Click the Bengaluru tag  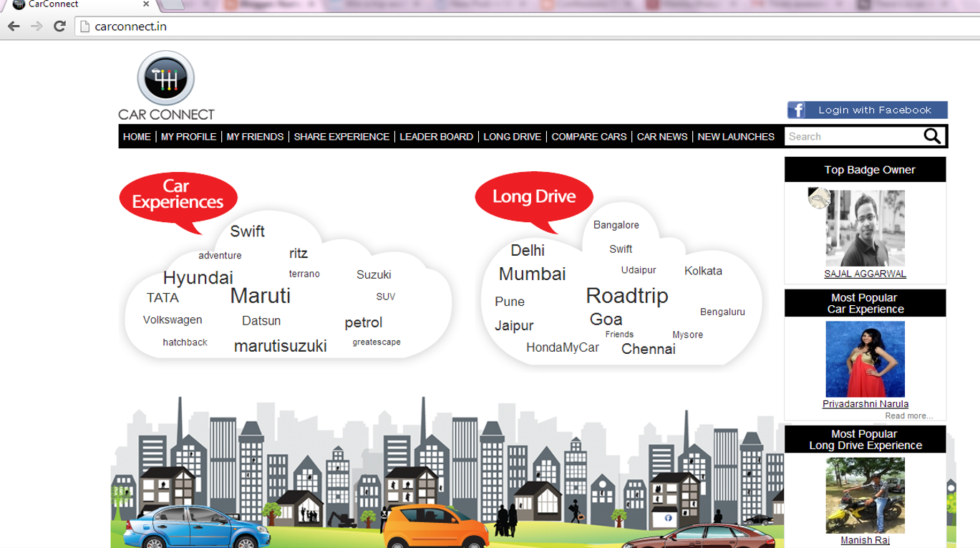point(722,312)
